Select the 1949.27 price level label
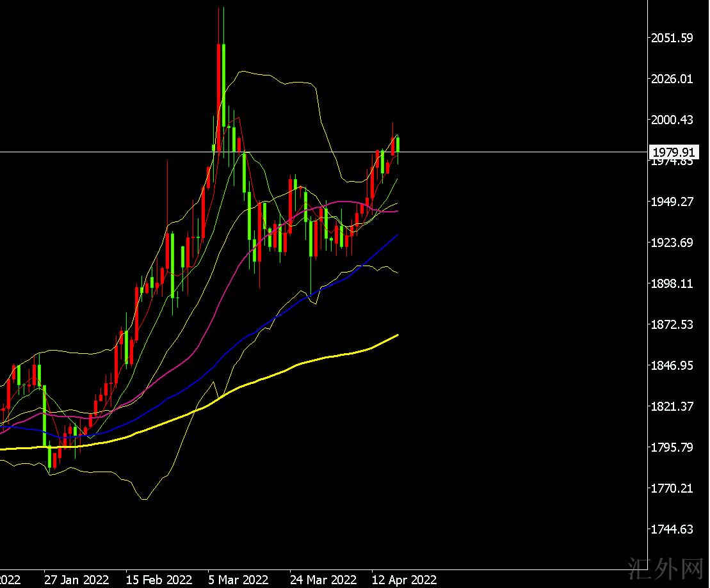The image size is (710, 588). [x=672, y=202]
